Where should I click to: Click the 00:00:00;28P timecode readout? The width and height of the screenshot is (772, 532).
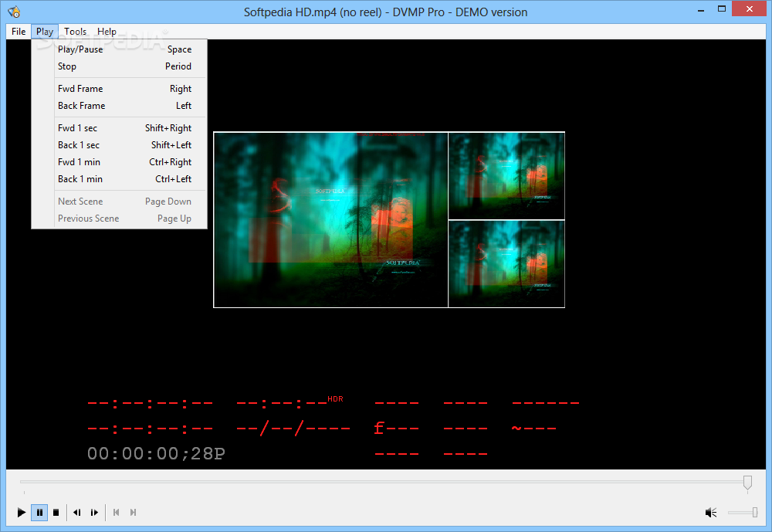(156, 454)
